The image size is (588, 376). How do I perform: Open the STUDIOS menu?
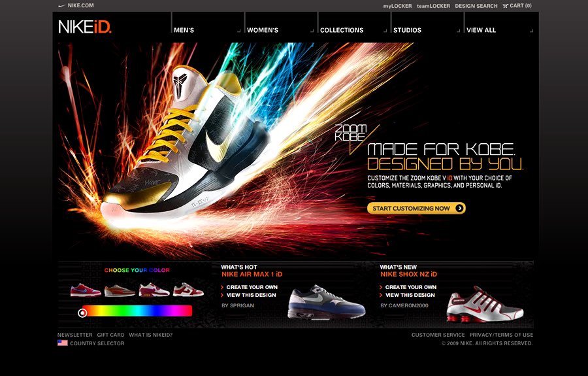point(407,30)
